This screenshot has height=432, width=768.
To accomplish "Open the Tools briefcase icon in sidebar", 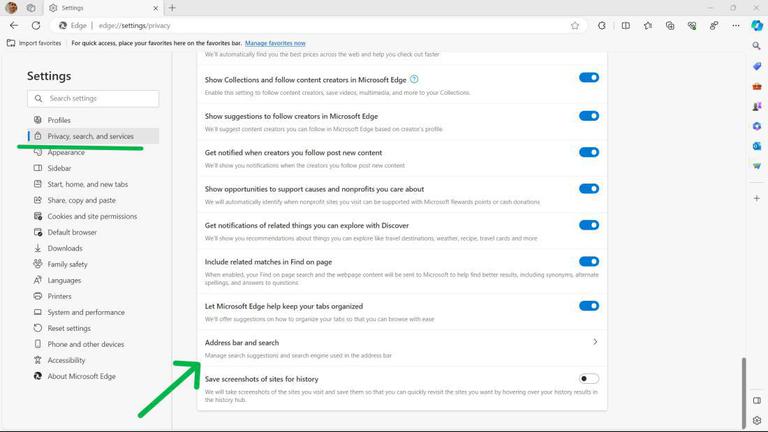I will pos(757,86).
